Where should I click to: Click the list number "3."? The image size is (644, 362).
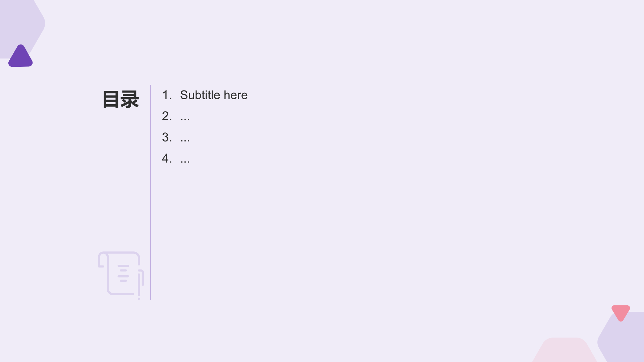(x=167, y=137)
